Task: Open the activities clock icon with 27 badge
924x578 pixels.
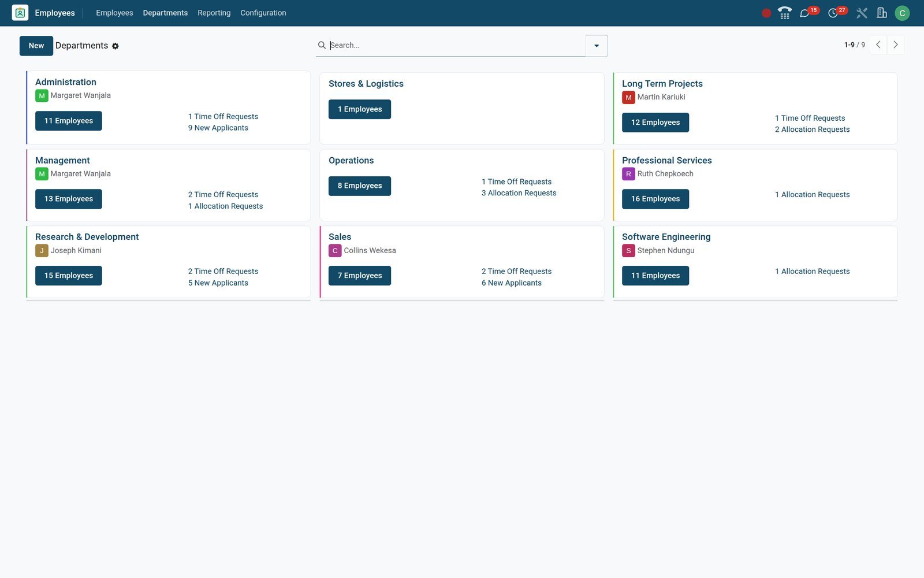Action: [833, 13]
